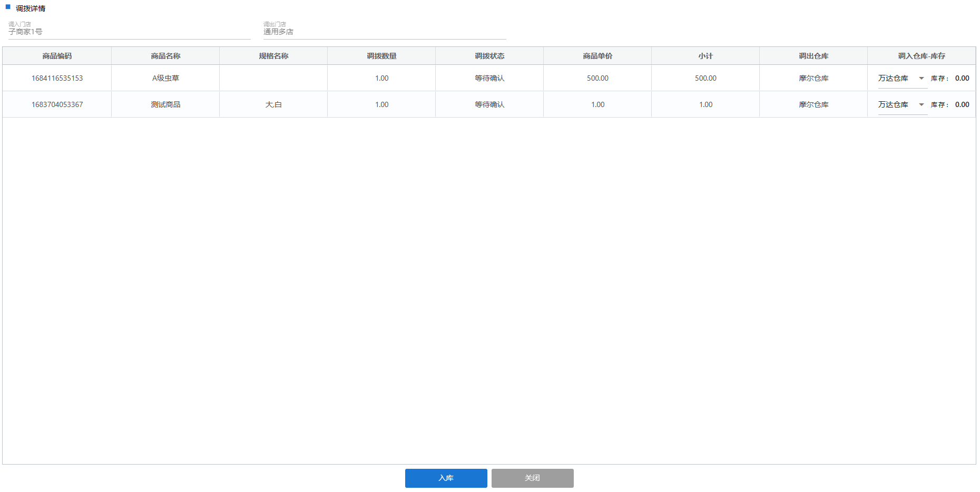Click the 调拨详情 title
This screenshot has height=492, width=980.
tap(31, 8)
